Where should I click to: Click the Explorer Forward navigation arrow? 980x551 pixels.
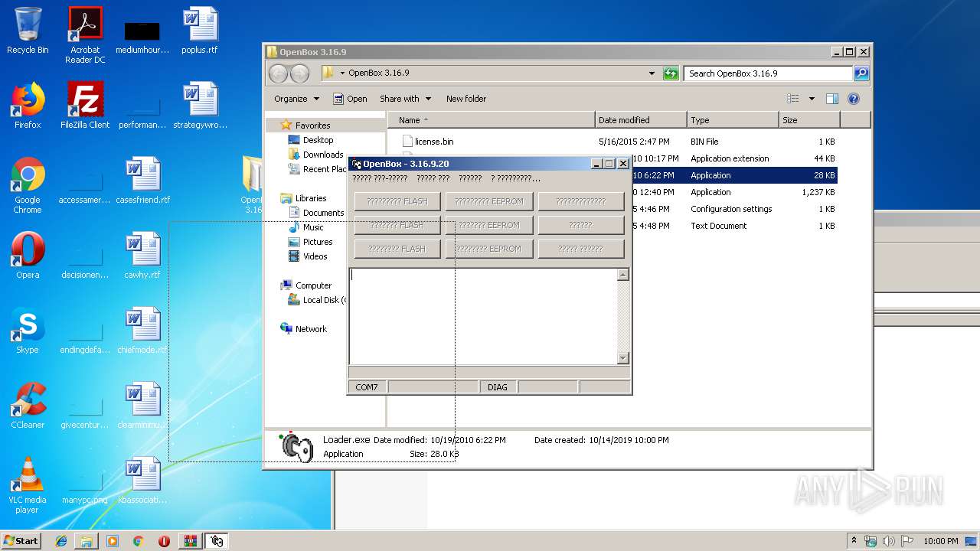(299, 73)
